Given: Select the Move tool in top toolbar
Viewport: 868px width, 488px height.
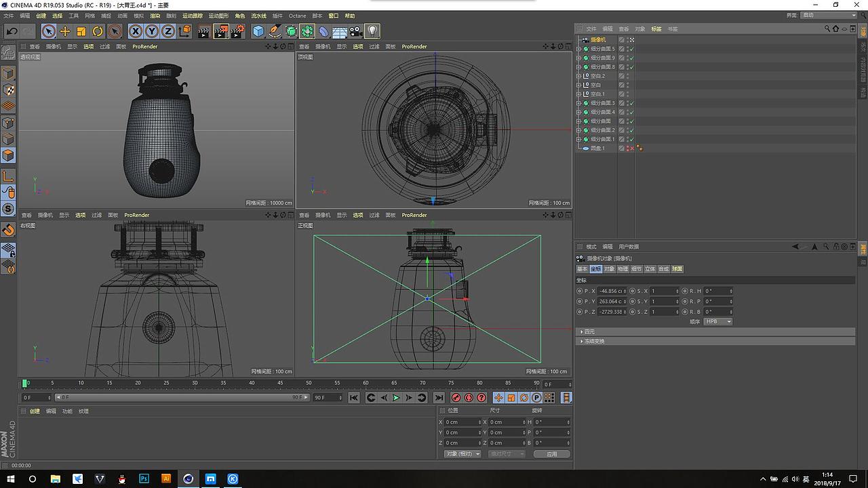Looking at the screenshot, I should point(65,31).
